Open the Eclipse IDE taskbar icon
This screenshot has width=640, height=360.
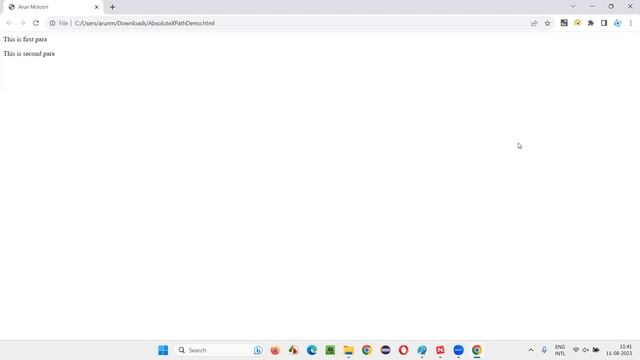(x=385, y=350)
